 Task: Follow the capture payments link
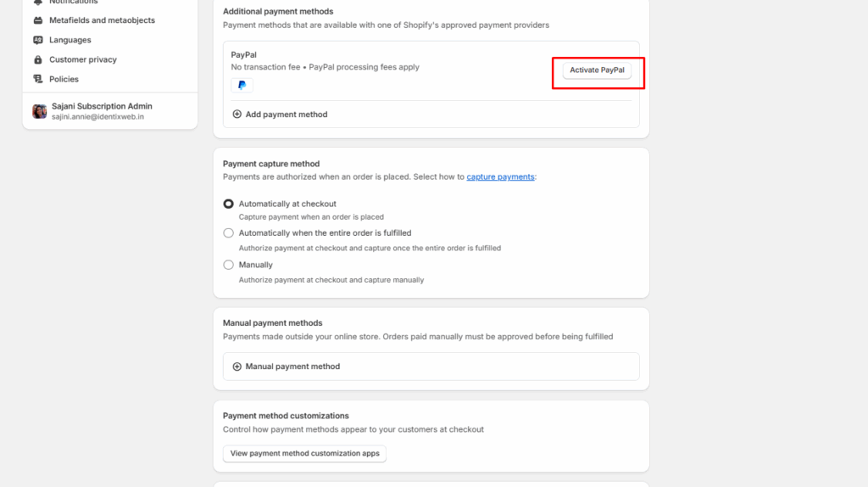coord(500,177)
